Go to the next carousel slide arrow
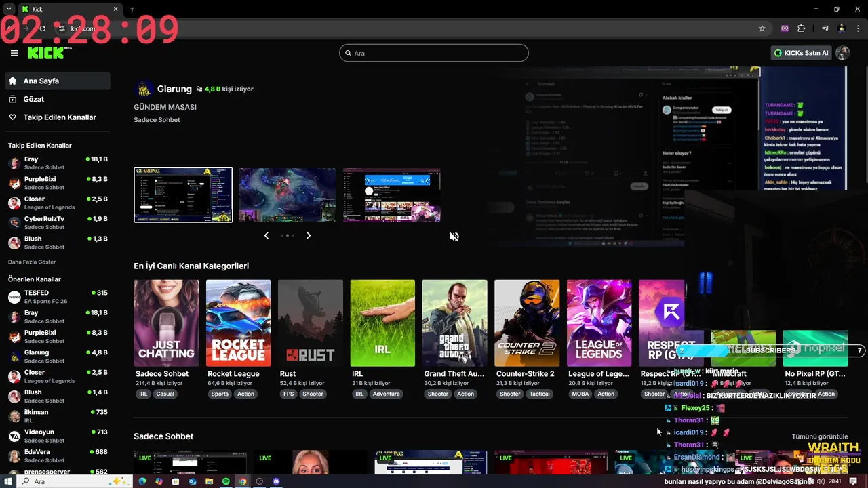The width and height of the screenshot is (868, 488). pyautogui.click(x=309, y=235)
